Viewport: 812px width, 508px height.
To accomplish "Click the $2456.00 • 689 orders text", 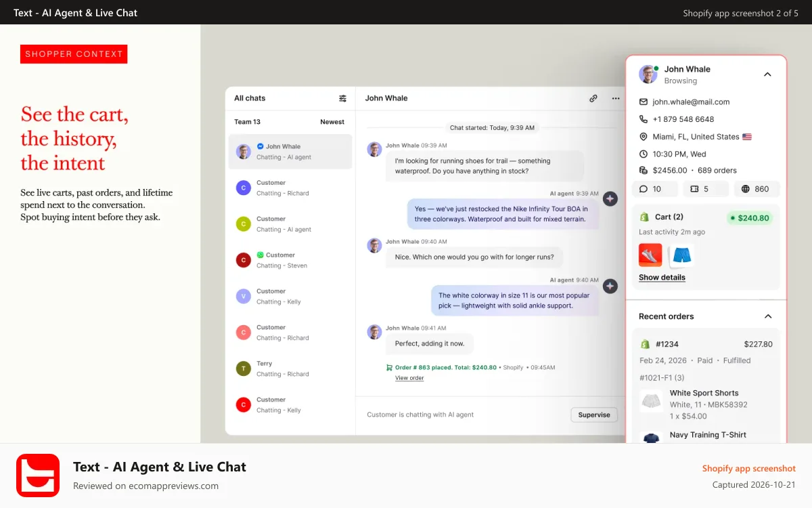I will click(694, 171).
